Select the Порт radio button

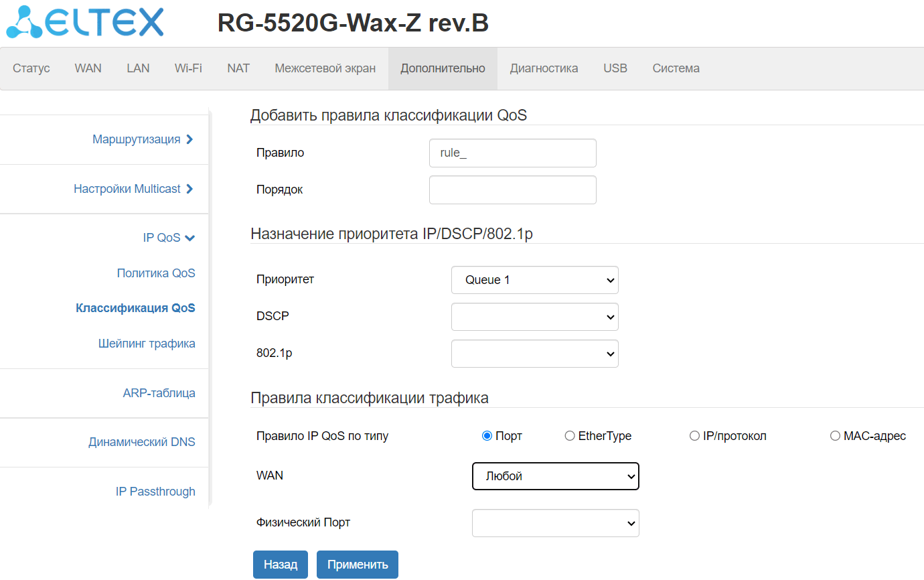(487, 436)
